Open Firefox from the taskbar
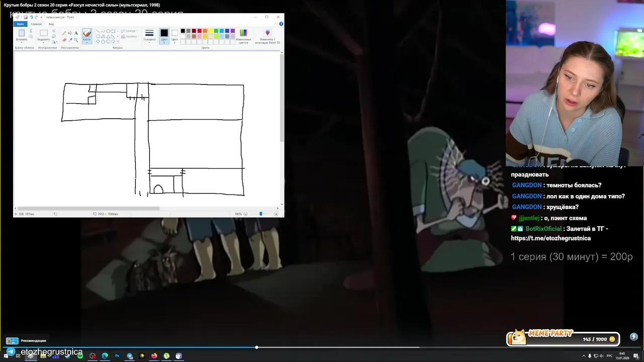The width and height of the screenshot is (644, 362). [x=154, y=356]
